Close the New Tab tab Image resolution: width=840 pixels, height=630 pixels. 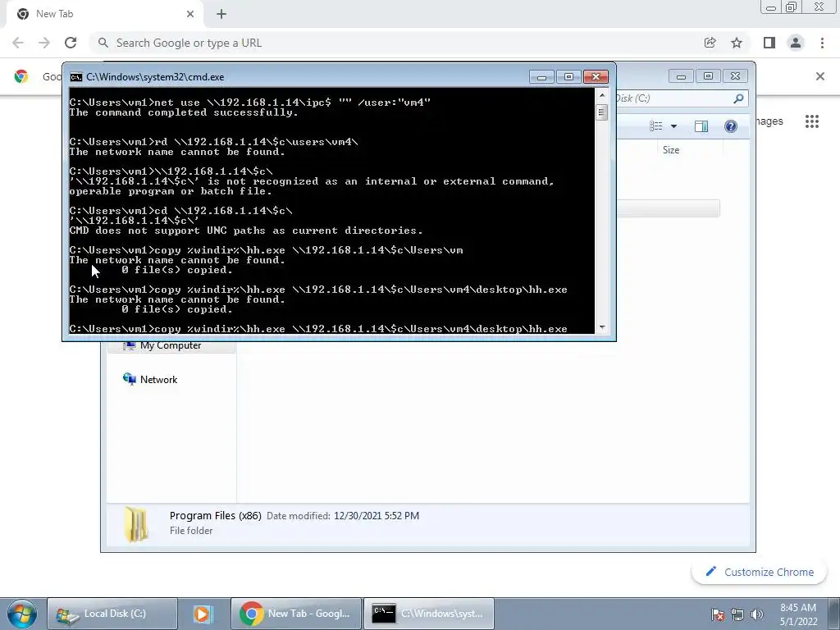pos(190,14)
